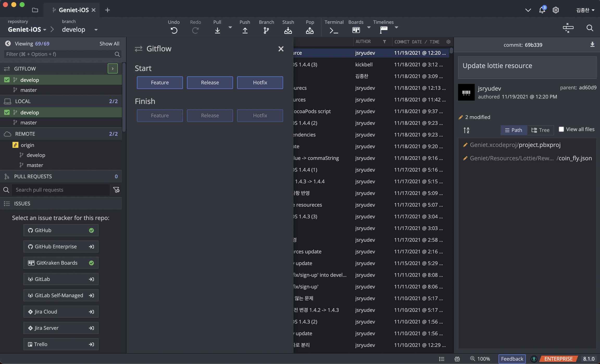Click the Stash toolbar icon
This screenshot has height=364, width=600.
tap(288, 30)
